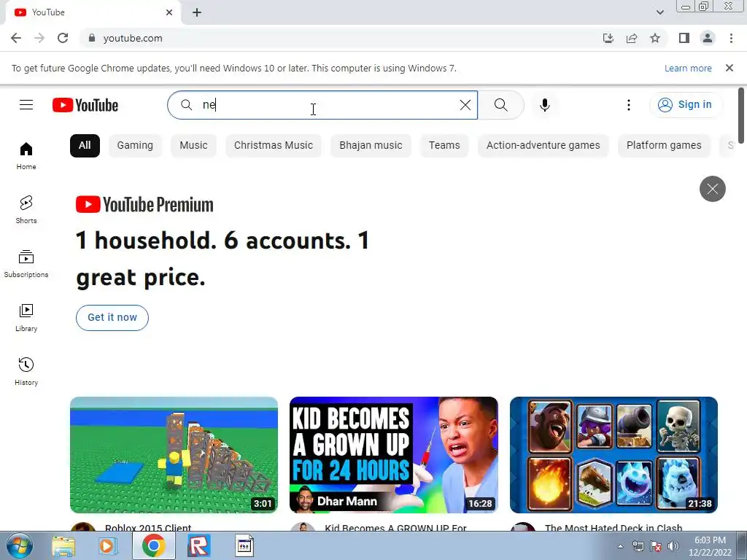Open Shorts from the sidebar

(x=26, y=209)
